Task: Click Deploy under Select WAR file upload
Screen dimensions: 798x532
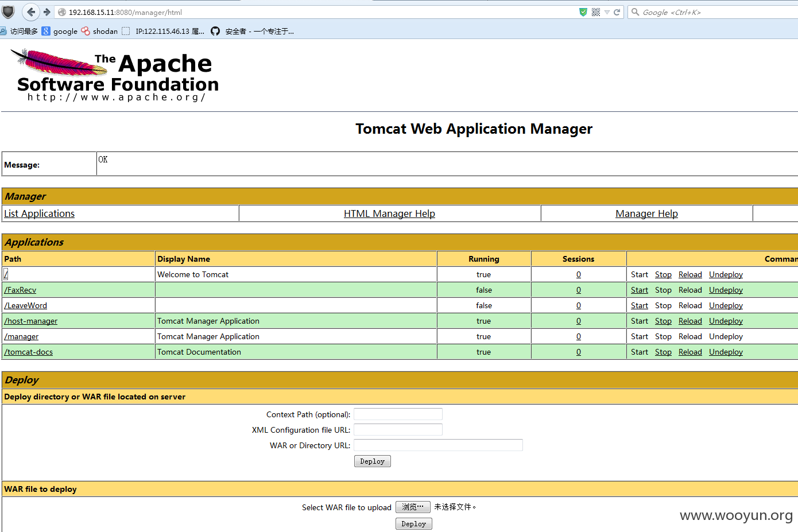Action: 414,524
